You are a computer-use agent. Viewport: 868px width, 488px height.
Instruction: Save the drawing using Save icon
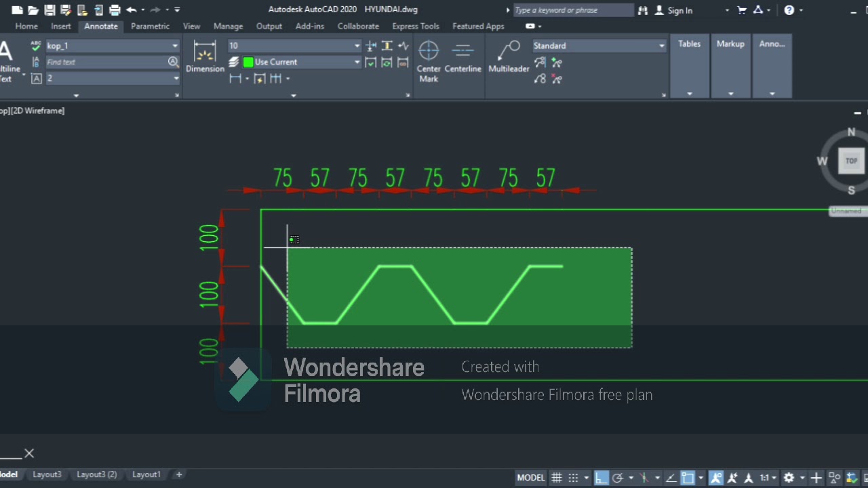pos(50,10)
